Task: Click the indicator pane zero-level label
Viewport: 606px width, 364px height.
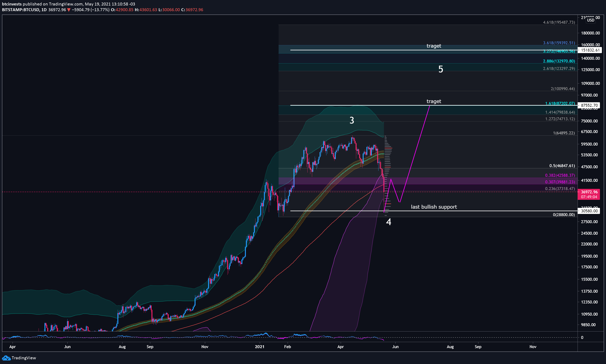Action: (x=582, y=338)
